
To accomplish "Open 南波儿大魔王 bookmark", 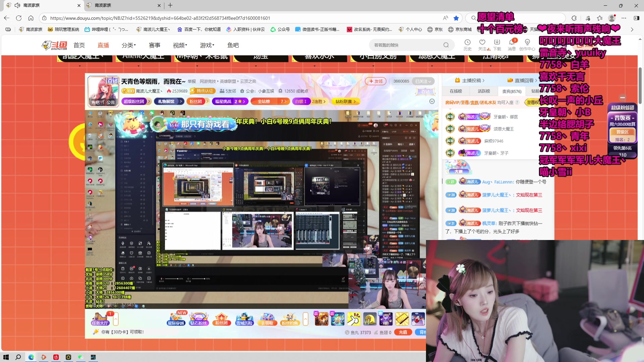I will click(x=153, y=29).
